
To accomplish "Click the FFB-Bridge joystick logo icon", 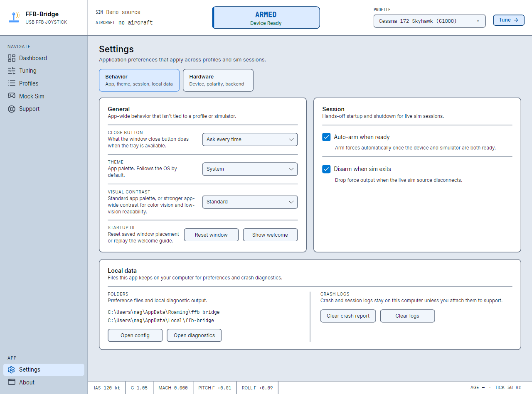I will (x=14, y=17).
